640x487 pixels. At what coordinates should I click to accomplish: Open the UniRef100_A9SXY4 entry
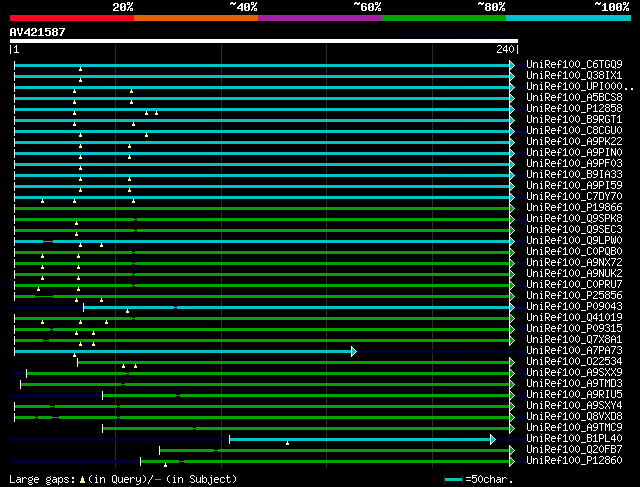(x=574, y=406)
